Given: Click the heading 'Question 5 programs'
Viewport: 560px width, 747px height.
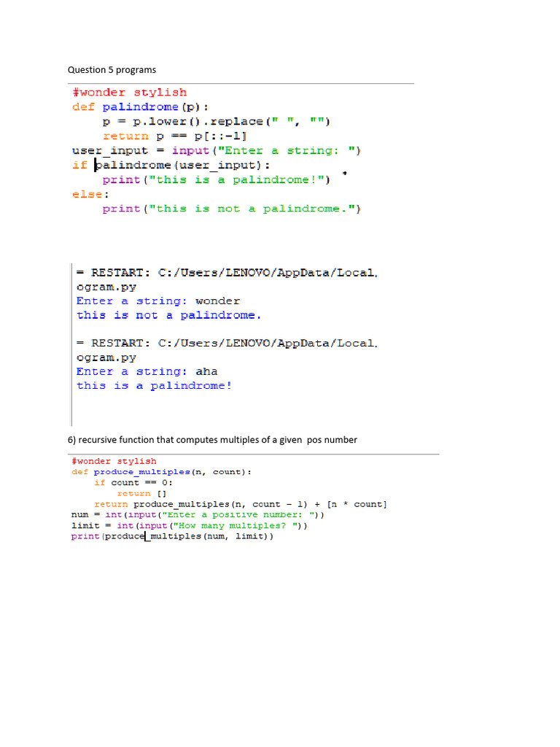Looking at the screenshot, I should (x=112, y=70).
